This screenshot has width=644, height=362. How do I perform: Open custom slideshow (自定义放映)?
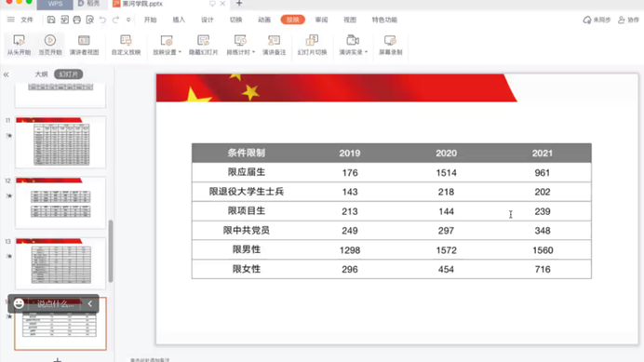(x=126, y=45)
